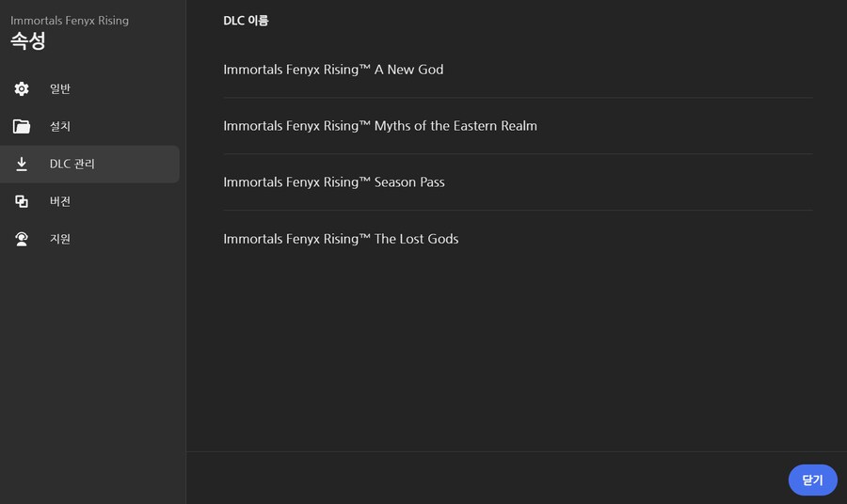Click the gear icon beside 일반
Screen dimensions: 847x504
22,88
